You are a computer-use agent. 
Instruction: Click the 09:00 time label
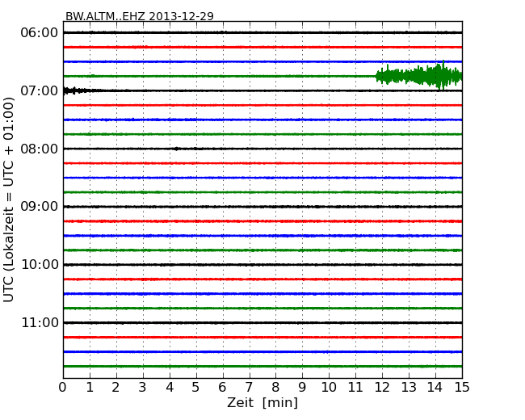pyautogui.click(x=40, y=207)
